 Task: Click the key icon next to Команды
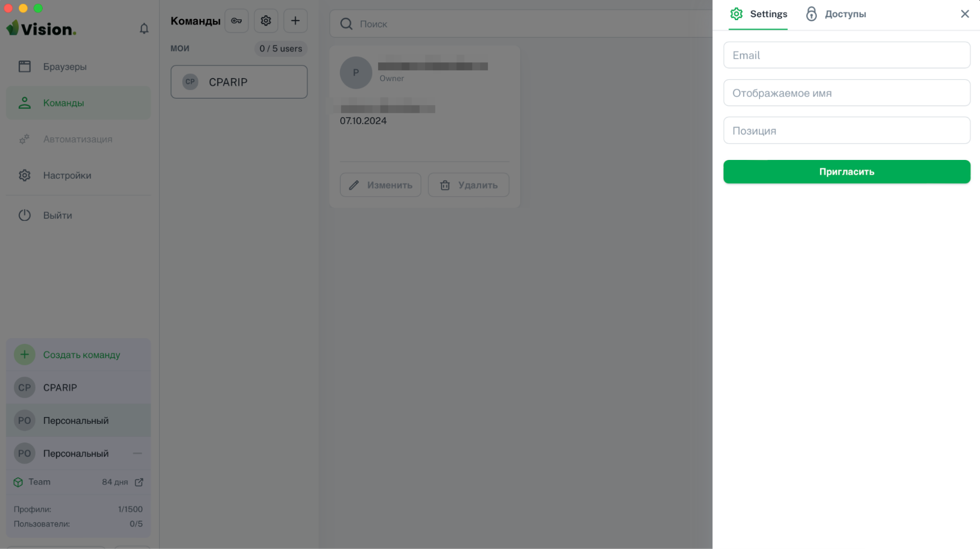tap(237, 21)
